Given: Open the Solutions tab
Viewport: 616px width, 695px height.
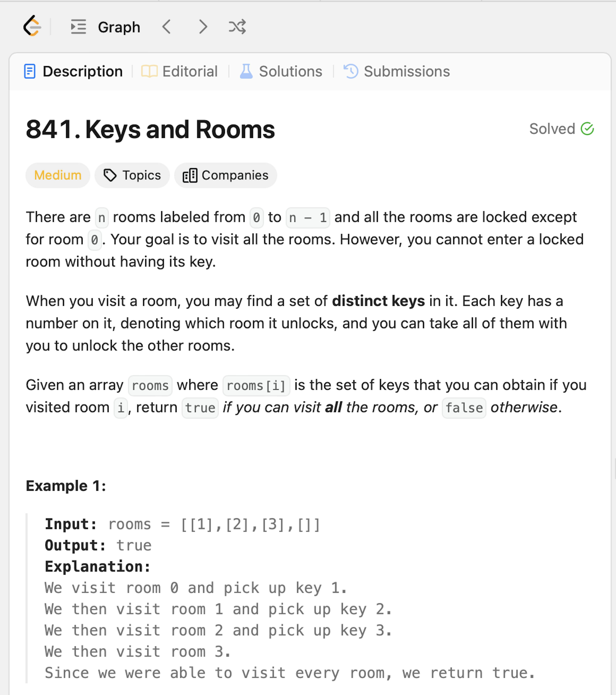Looking at the screenshot, I should point(290,71).
